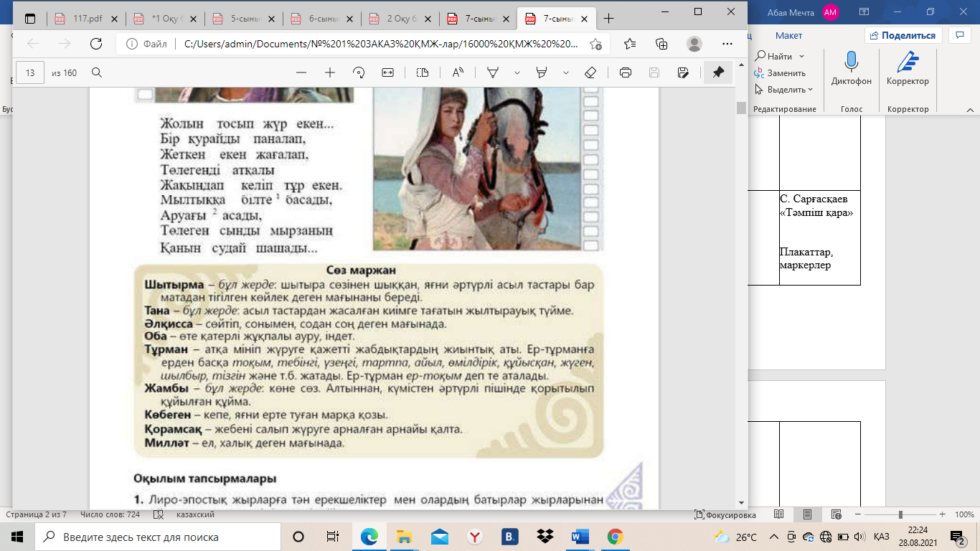Image resolution: width=980 pixels, height=551 pixels.
Task: Click the PDF page number field
Action: click(30, 72)
